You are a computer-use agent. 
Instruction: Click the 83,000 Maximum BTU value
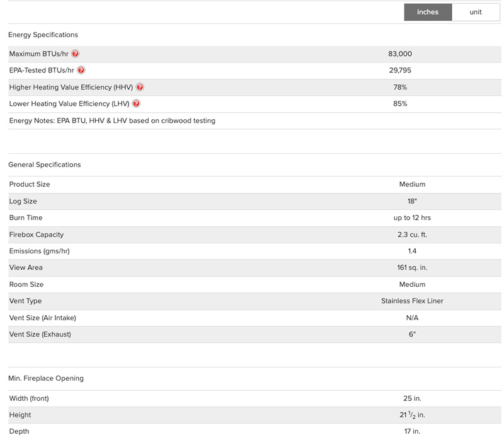click(x=400, y=54)
